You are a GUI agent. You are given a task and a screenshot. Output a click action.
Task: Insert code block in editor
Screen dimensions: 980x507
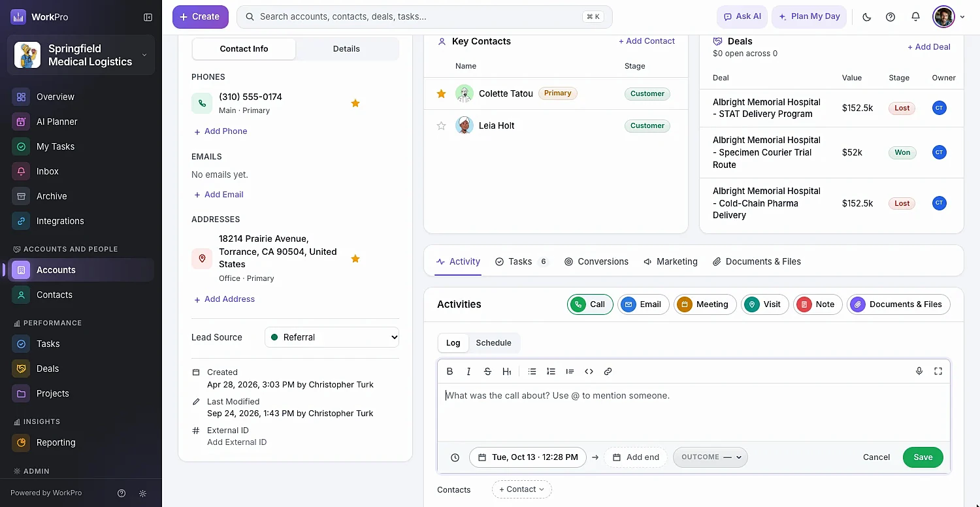click(x=589, y=371)
